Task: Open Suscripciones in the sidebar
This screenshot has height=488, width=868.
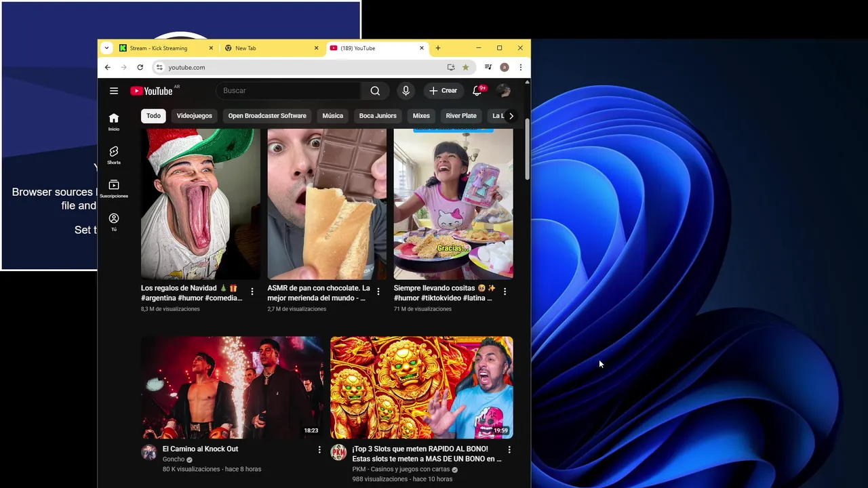Action: click(x=114, y=189)
